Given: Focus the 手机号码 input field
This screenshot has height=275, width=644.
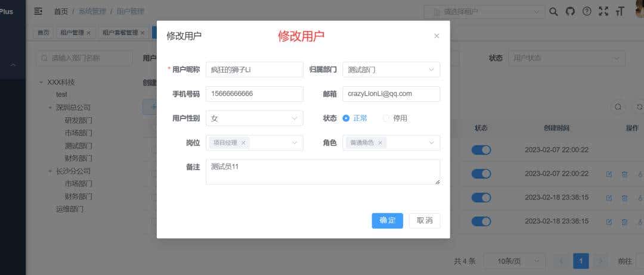Looking at the screenshot, I should 254,94.
